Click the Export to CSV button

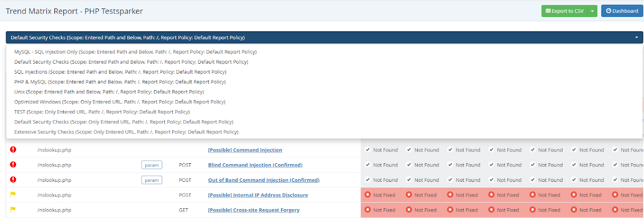tap(565, 11)
